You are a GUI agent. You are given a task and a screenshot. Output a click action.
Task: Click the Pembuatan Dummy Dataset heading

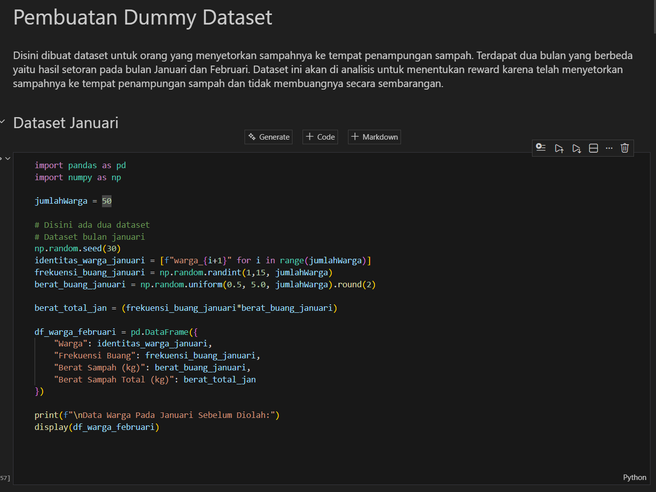[143, 18]
